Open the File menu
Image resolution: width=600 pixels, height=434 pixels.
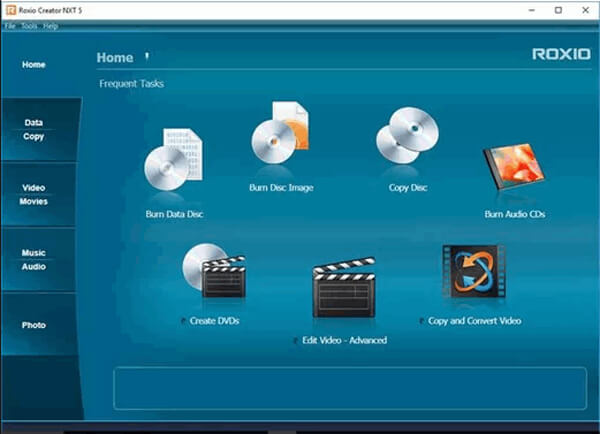(x=10, y=26)
